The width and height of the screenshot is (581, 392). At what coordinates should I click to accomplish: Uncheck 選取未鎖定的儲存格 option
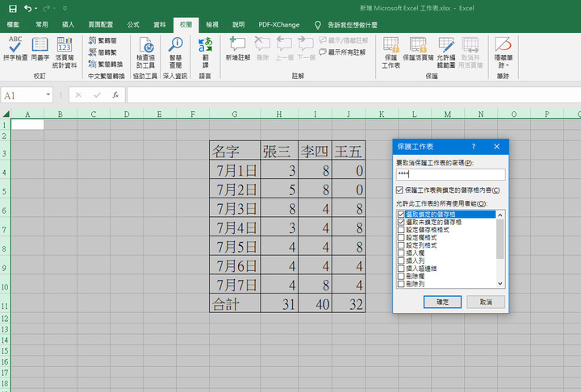[401, 222]
